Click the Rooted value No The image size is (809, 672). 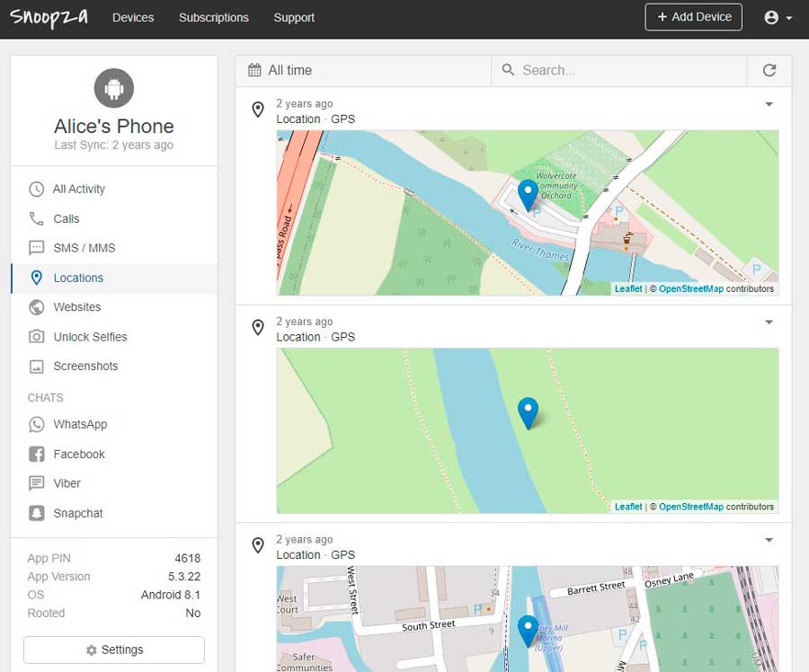point(193,614)
